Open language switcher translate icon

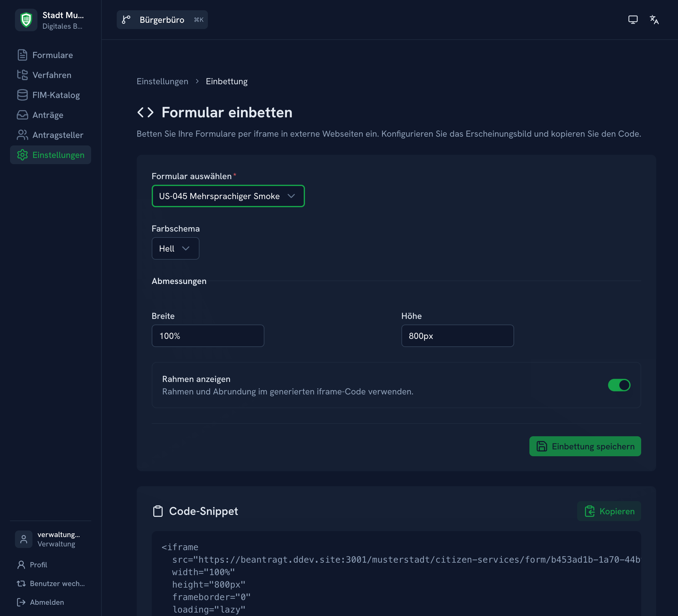click(654, 20)
